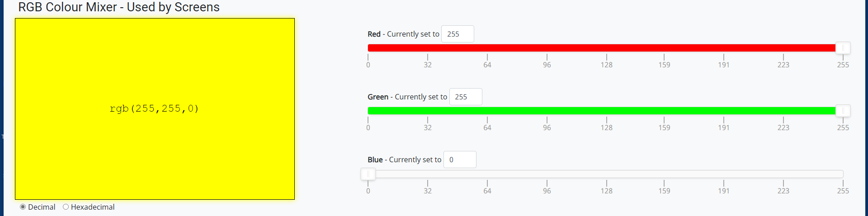Click the Green slider handle
The image size is (868, 216).
click(843, 111)
